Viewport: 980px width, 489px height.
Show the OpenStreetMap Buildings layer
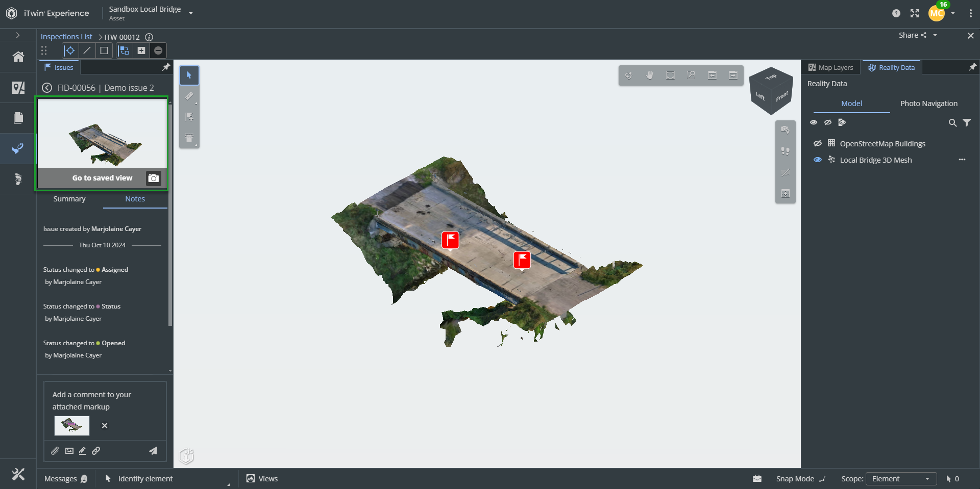coord(817,143)
